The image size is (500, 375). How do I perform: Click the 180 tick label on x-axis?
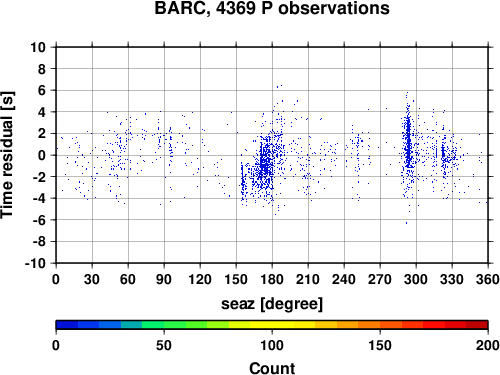coord(272,279)
